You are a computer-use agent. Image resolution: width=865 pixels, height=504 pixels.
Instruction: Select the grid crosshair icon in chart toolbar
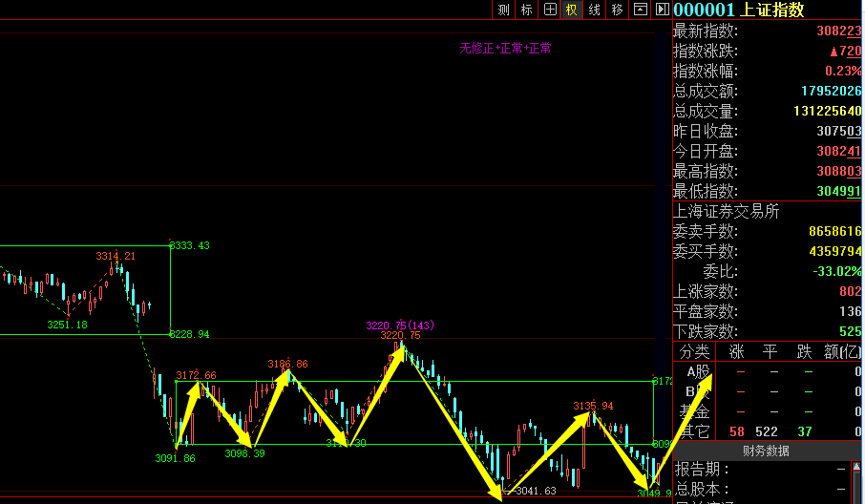tap(550, 10)
